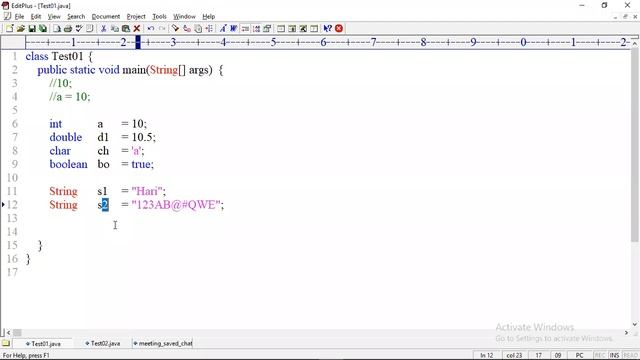Open the Project menu
Screen dimensions: 640x360
coord(136,17)
